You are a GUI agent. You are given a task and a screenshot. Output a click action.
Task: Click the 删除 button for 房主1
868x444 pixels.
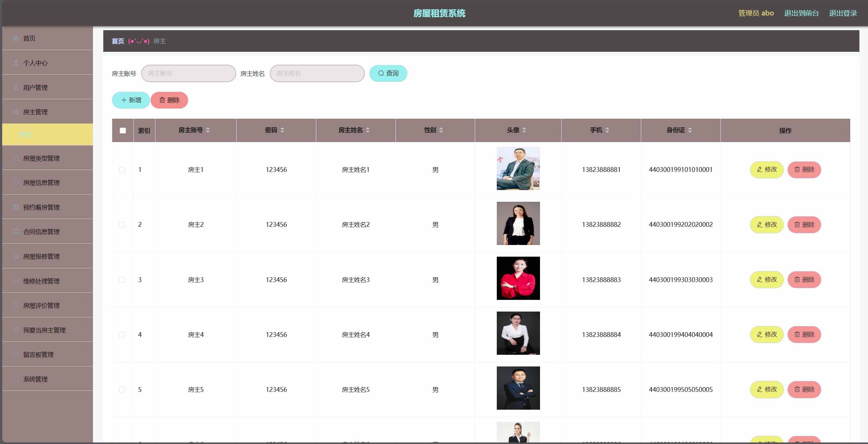pyautogui.click(x=804, y=170)
